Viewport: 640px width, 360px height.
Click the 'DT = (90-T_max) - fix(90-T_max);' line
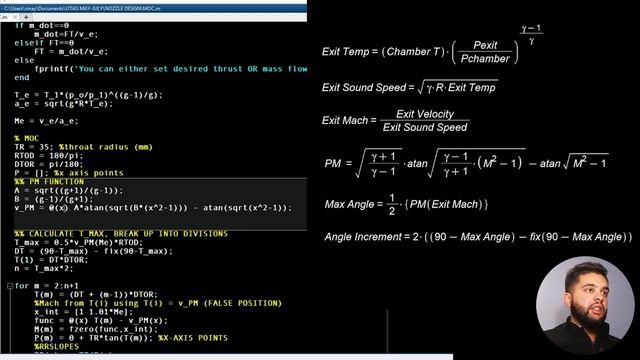tap(93, 251)
